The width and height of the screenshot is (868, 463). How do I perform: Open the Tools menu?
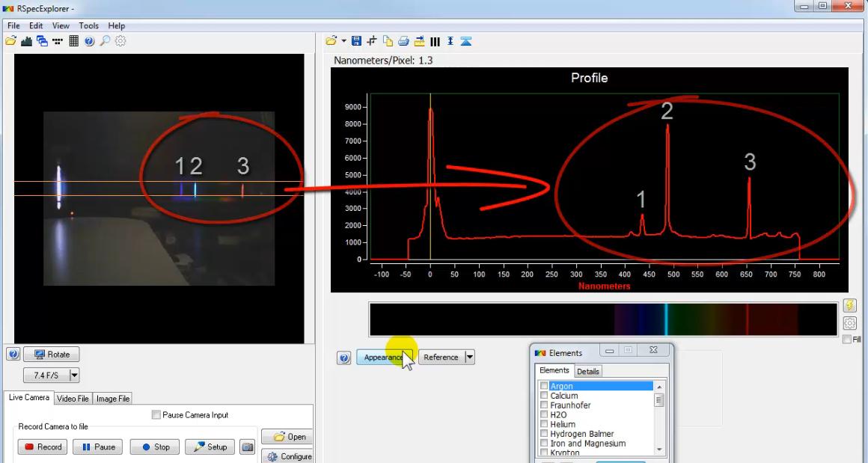point(88,26)
